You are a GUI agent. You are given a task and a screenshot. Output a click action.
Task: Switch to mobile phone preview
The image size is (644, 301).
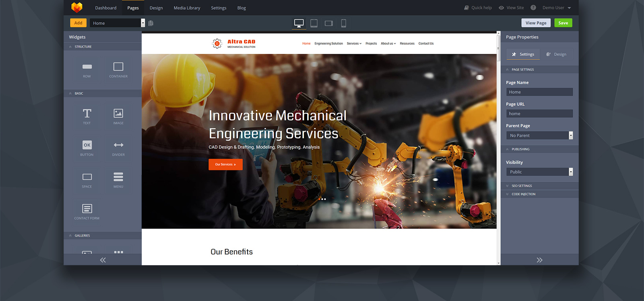[343, 23]
